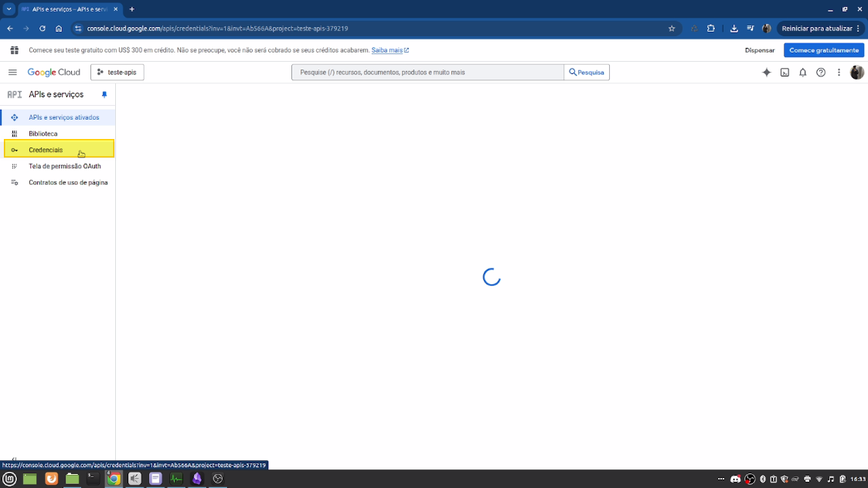
Task: Click the Google account avatar in console
Action: coord(856,72)
